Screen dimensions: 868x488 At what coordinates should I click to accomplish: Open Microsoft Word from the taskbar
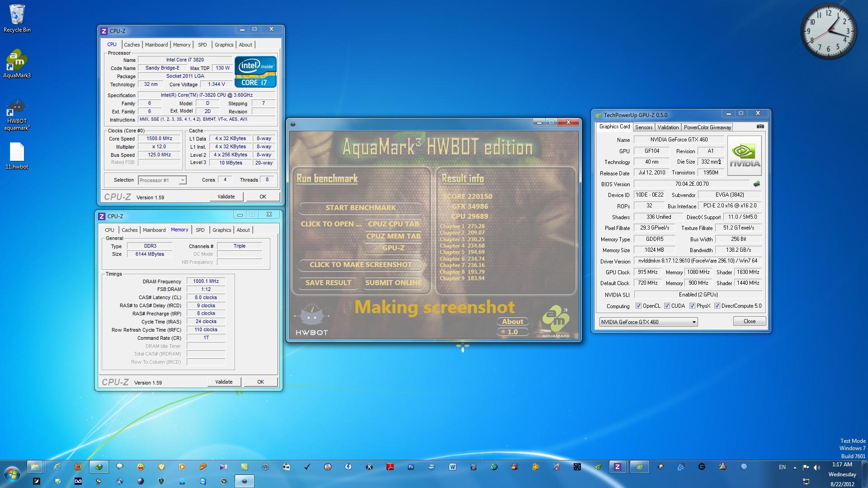pos(453,467)
